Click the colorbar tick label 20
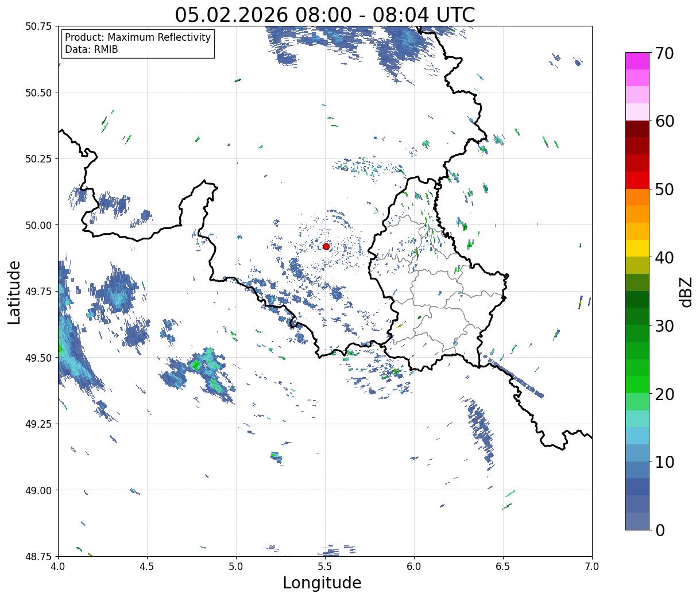The width and height of the screenshot is (700, 597). point(664,394)
